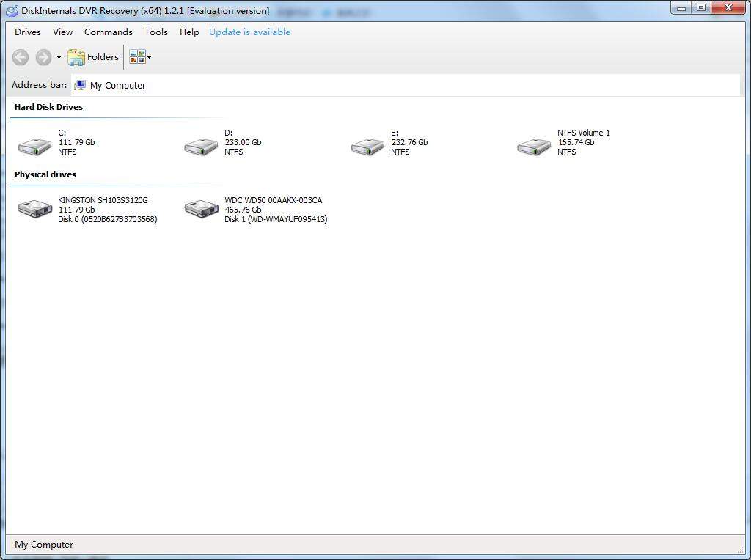This screenshot has height=560, width=751.
Task: Open the Help menu
Action: [x=188, y=32]
